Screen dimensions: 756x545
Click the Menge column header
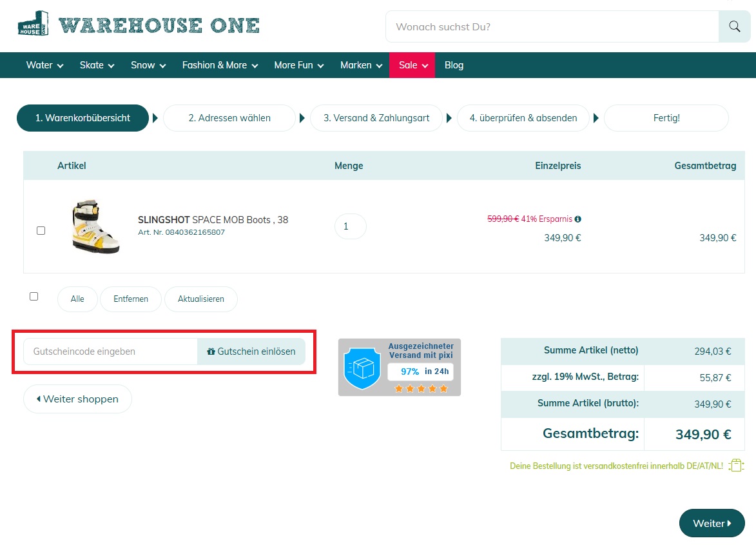[x=349, y=166]
